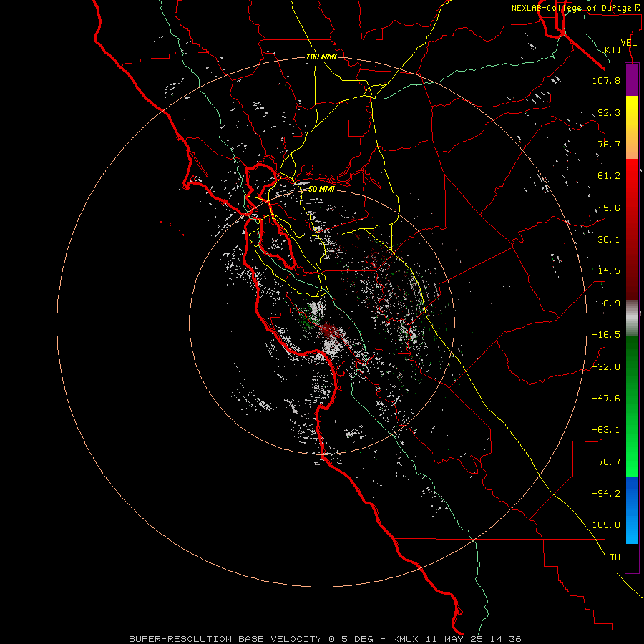The height and width of the screenshot is (644, 644).
Task: Click the 61.2 velocity scale value
Action: [609, 176]
